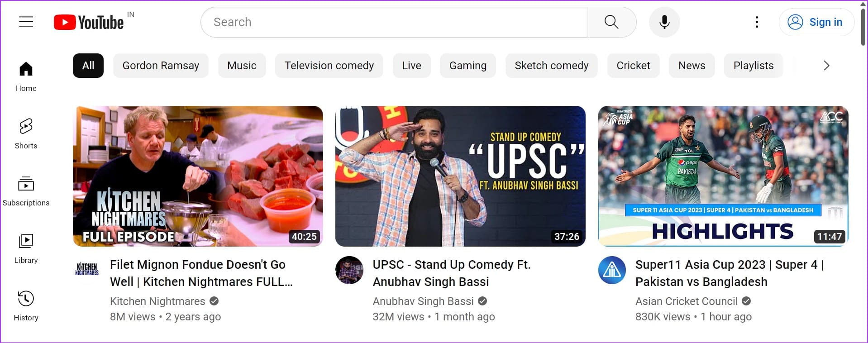Viewport: 868px width, 343px height.
Task: Click the Sign in button
Action: [816, 22]
